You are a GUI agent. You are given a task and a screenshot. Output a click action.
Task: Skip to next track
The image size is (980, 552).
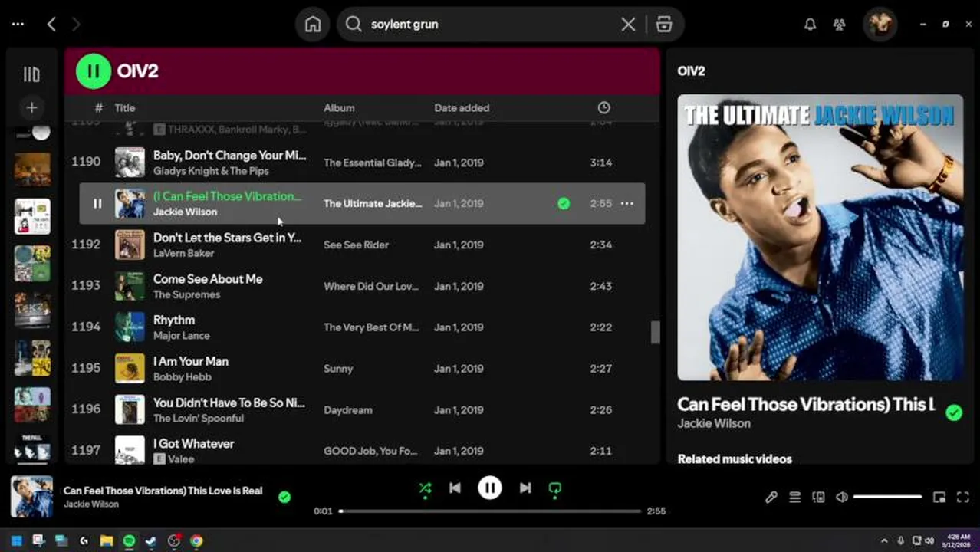pyautogui.click(x=525, y=488)
